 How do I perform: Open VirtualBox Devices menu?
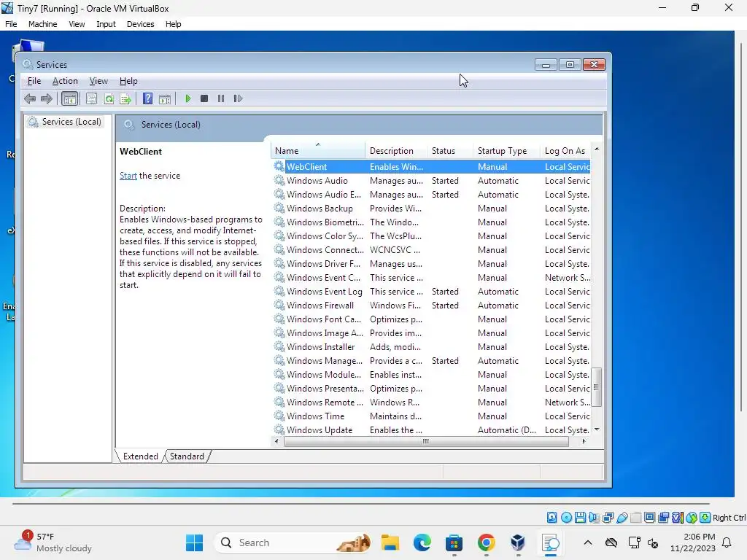coord(140,24)
